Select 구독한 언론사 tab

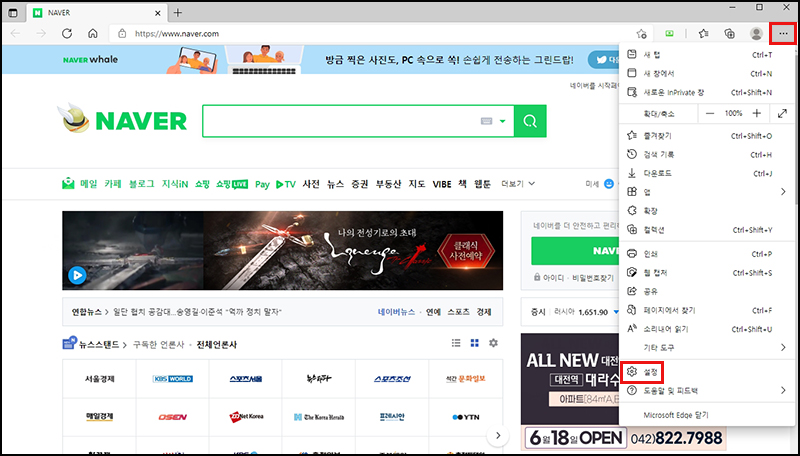pos(158,345)
